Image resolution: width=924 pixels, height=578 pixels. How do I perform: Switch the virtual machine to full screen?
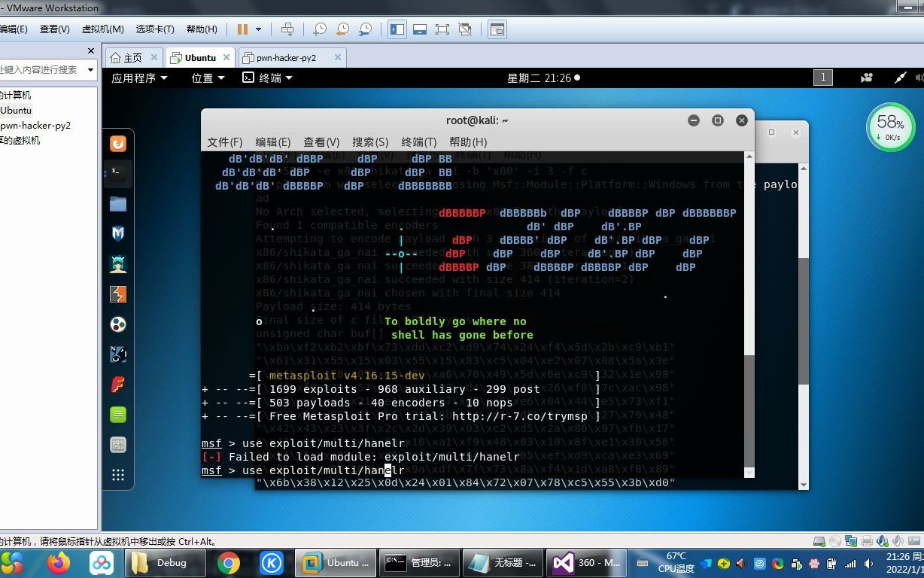point(442,29)
